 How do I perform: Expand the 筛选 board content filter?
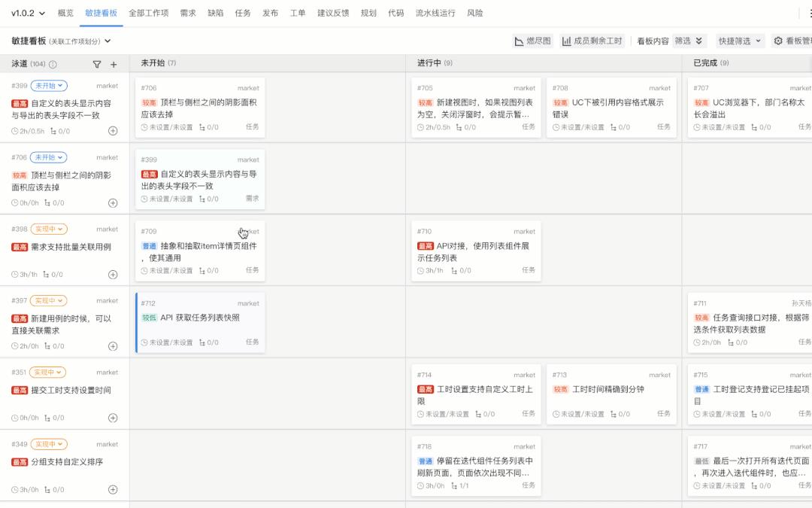[x=689, y=41]
